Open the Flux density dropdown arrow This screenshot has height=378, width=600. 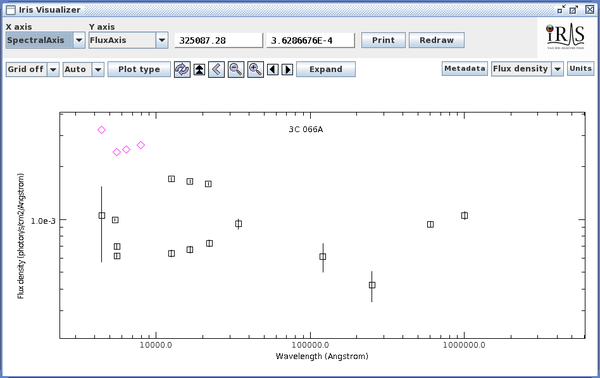[558, 69]
